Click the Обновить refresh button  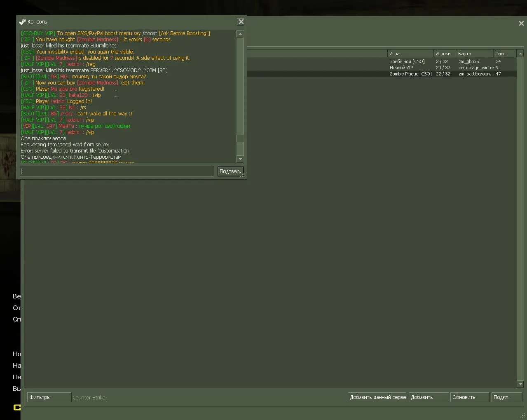(x=470, y=397)
